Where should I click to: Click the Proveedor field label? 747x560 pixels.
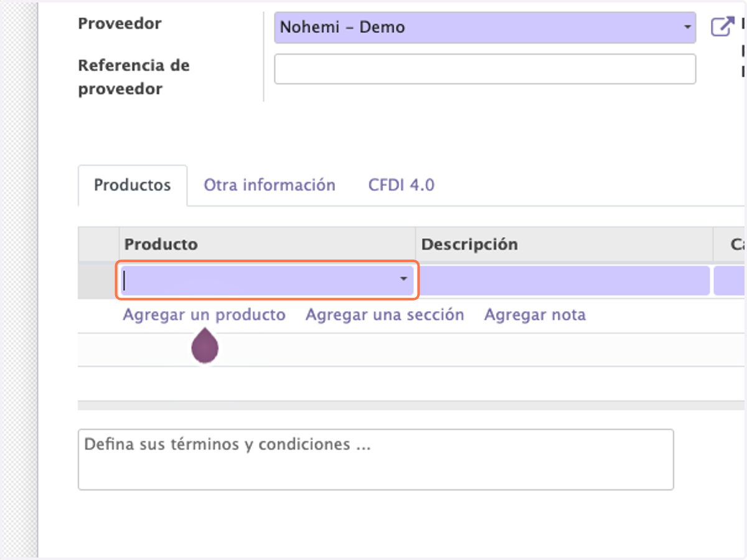pos(120,24)
